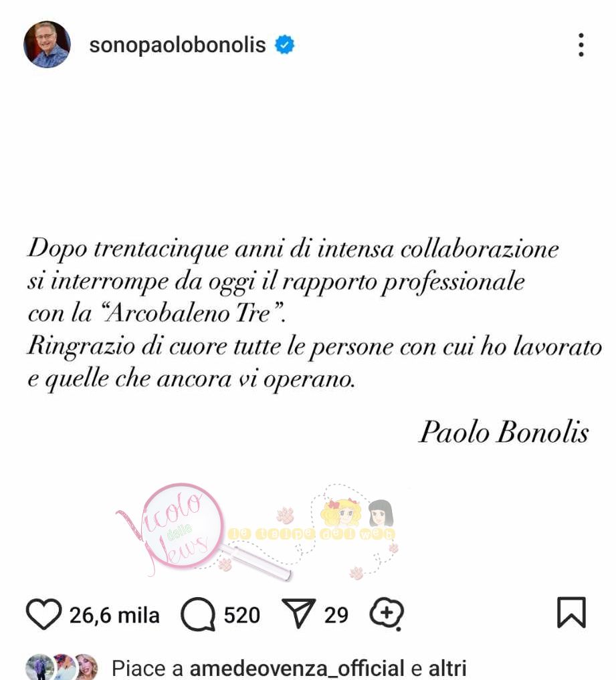616x680 pixels.
Task: Show others who liked via 'altri'
Action: (x=447, y=668)
